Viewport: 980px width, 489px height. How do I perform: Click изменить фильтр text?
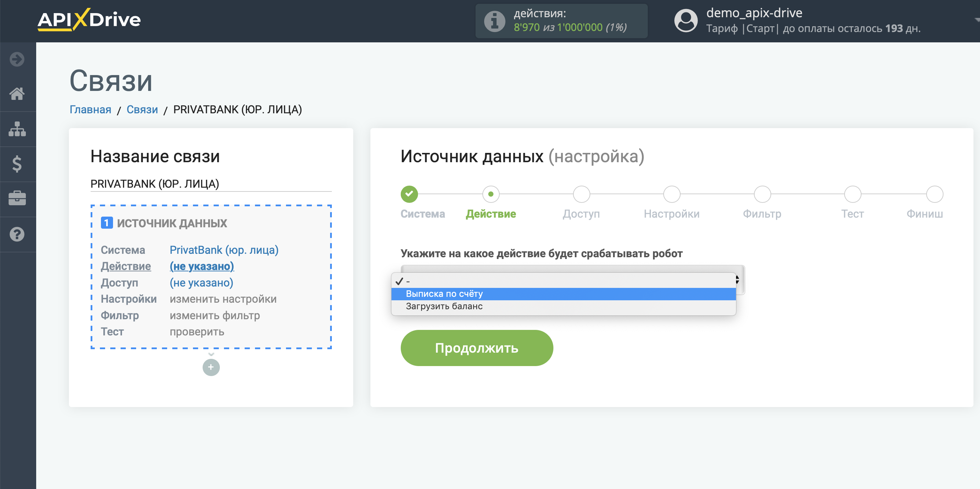coord(215,315)
